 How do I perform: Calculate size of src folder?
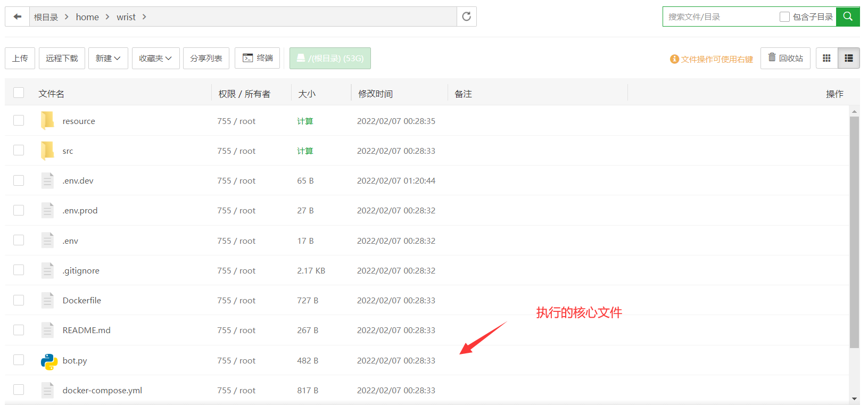(x=305, y=151)
